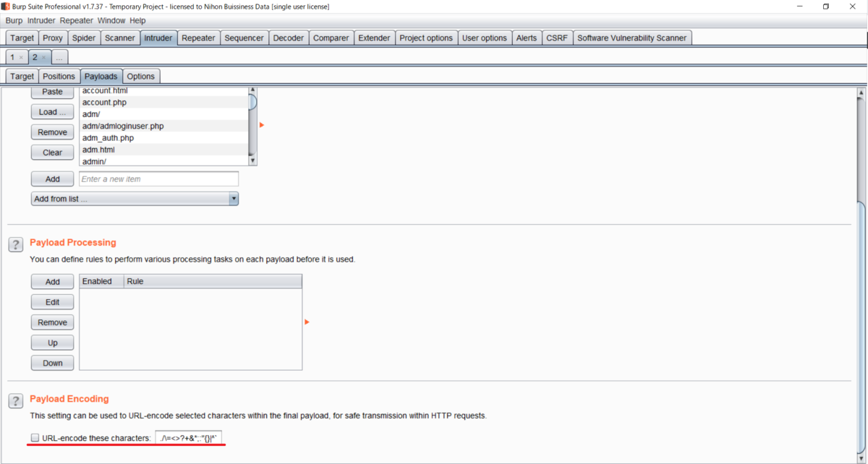The image size is (868, 464).
Task: Select the Payloads sub-tab
Action: [x=101, y=76]
